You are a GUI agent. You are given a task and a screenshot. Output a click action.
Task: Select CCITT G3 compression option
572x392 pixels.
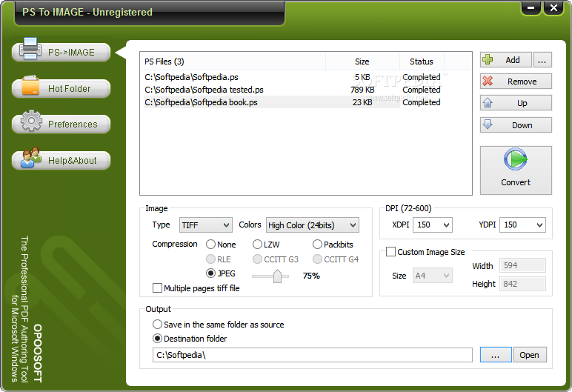pyautogui.click(x=276, y=259)
